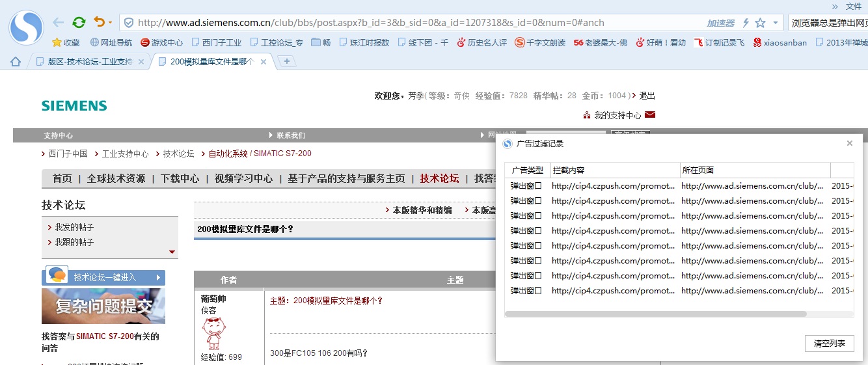Bookmark this page with the star icon

760,23
